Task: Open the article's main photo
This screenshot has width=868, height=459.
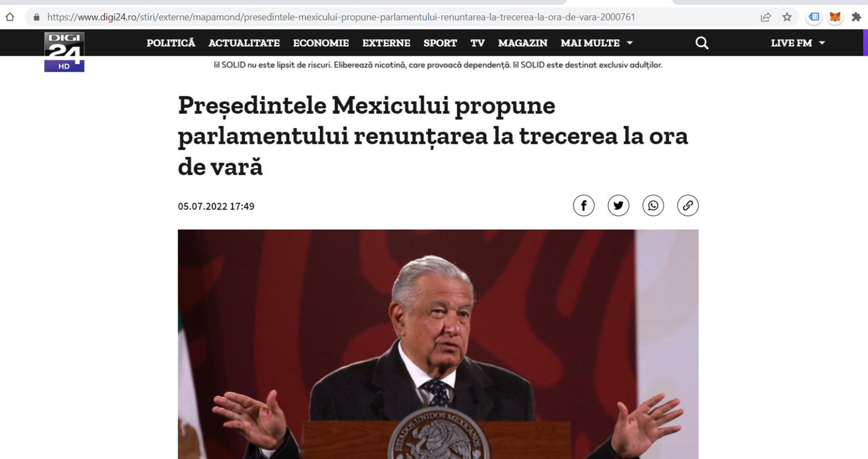Action: coord(438,344)
